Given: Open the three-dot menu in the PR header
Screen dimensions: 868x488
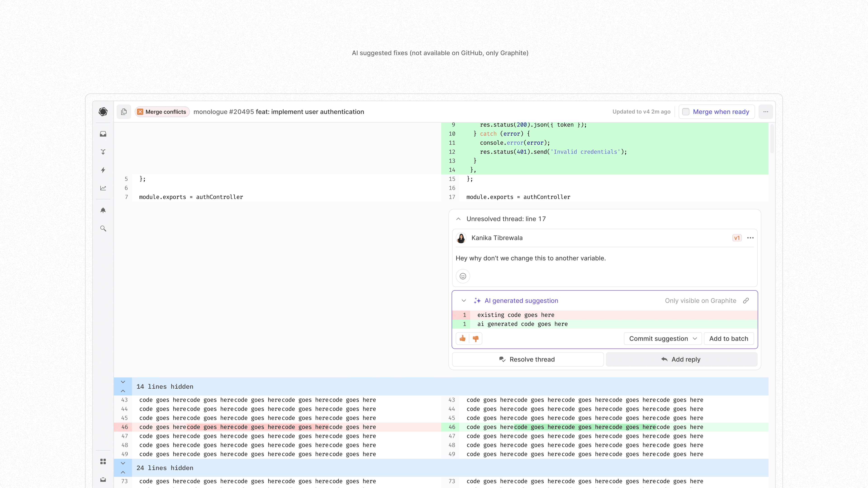Looking at the screenshot, I should [x=766, y=111].
